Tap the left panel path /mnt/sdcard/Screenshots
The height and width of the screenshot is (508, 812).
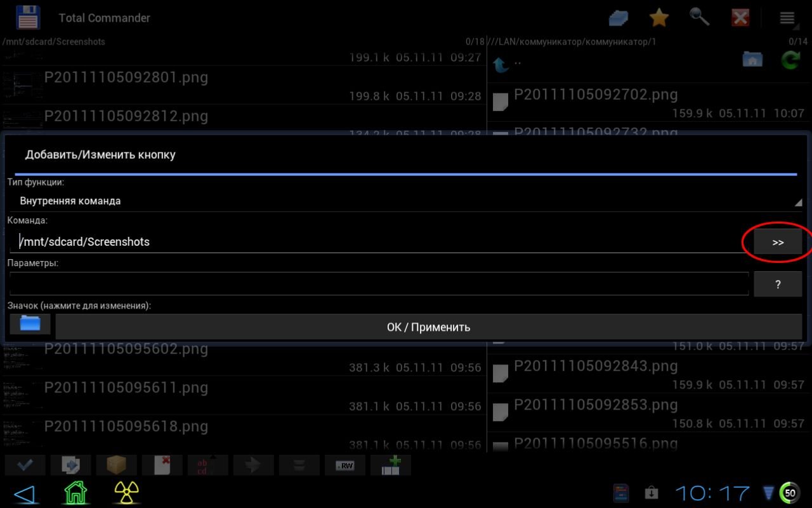(54, 41)
